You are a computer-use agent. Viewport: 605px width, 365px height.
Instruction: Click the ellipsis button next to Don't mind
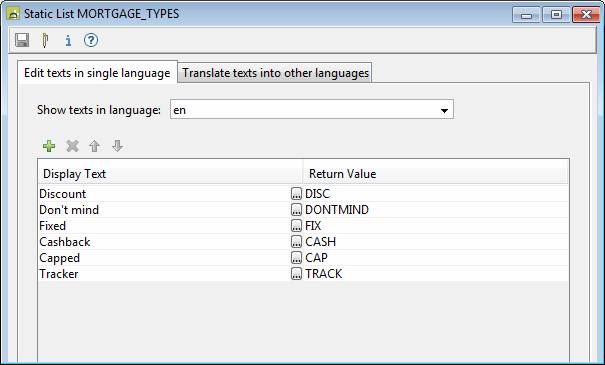click(x=296, y=210)
